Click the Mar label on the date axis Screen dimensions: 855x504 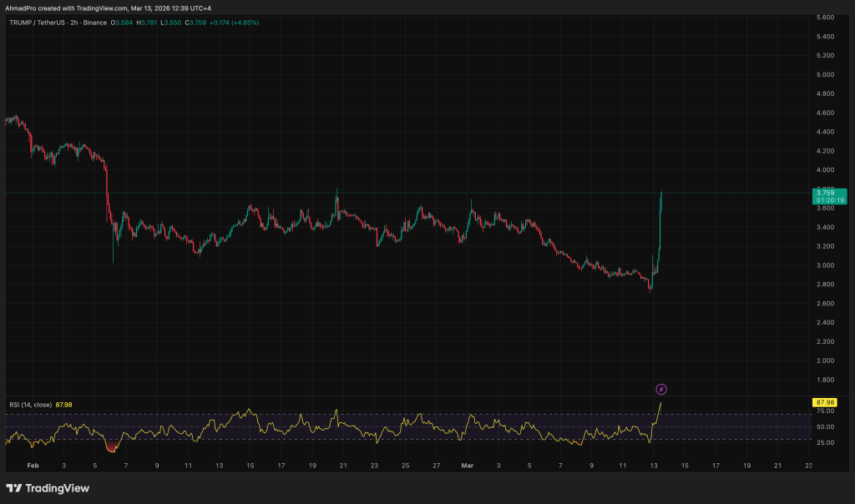468,466
